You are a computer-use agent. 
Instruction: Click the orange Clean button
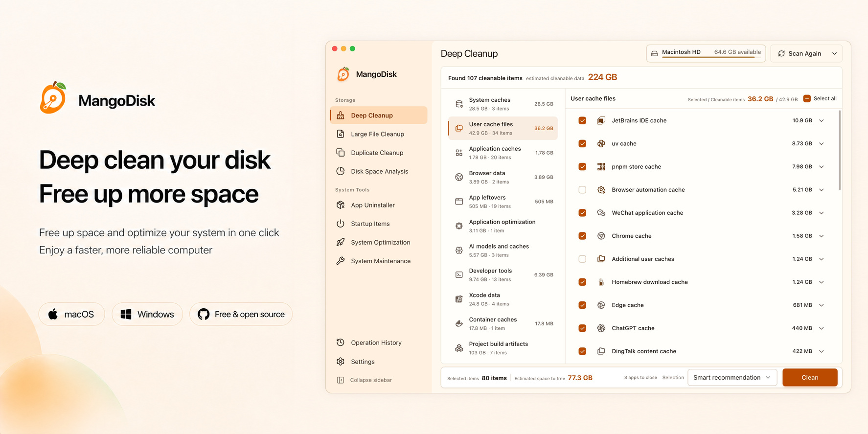(810, 377)
